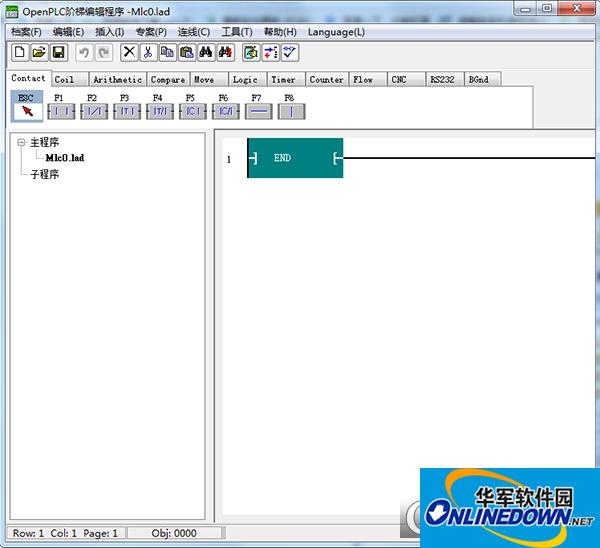Open the 工具(T) menu

(237, 32)
